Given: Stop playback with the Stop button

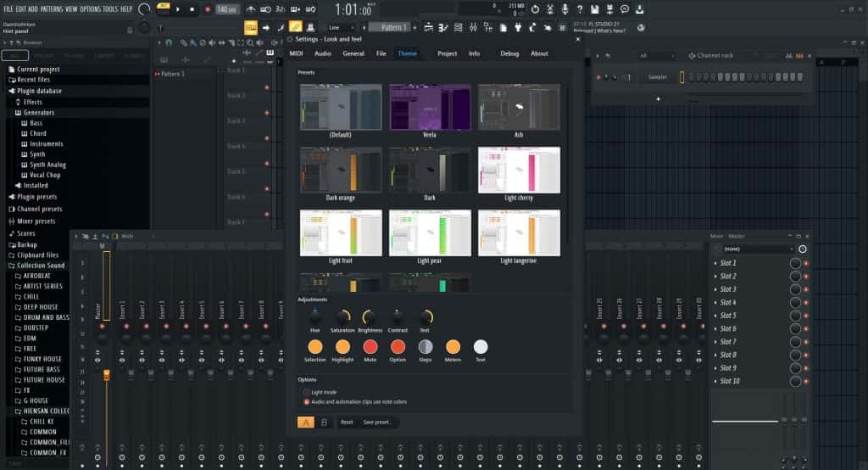Looking at the screenshot, I should (x=192, y=9).
